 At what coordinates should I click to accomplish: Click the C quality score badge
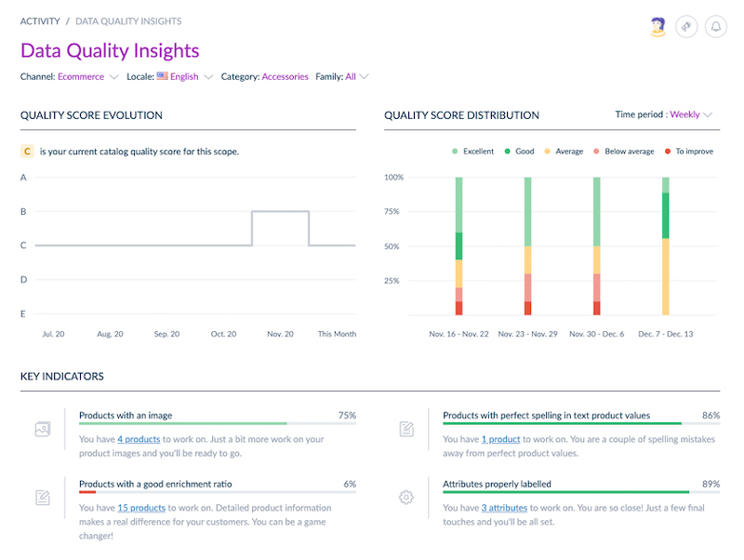pos(27,152)
